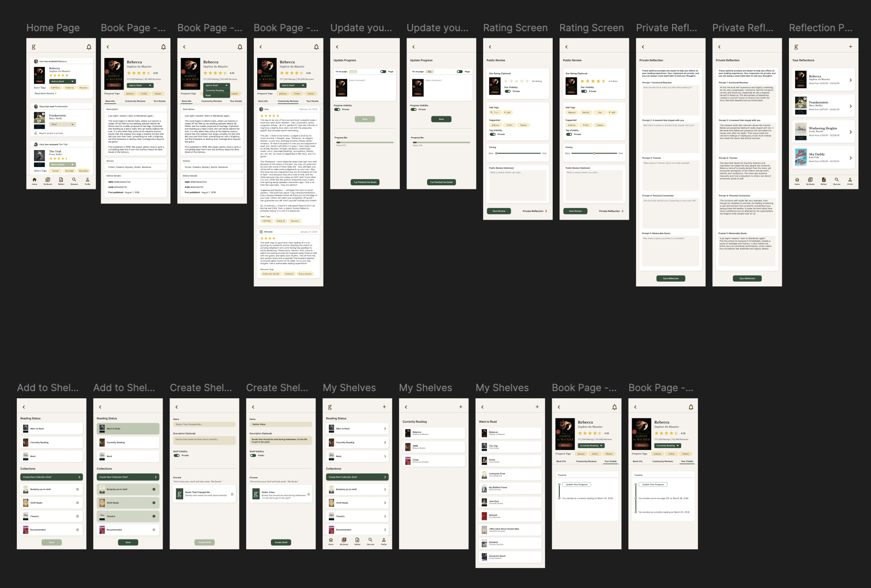The width and height of the screenshot is (871, 588).
Task: Click the I've Finished the Book button
Action: point(365,182)
